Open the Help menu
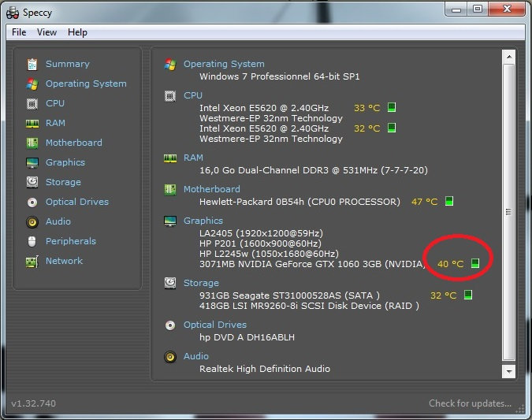Screen dimensions: 532x420 tap(77, 32)
